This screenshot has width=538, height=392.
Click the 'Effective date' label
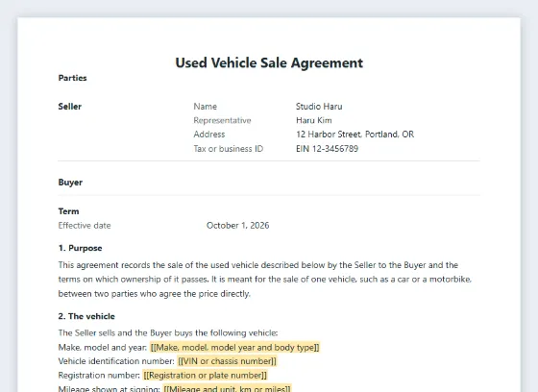[85, 226]
